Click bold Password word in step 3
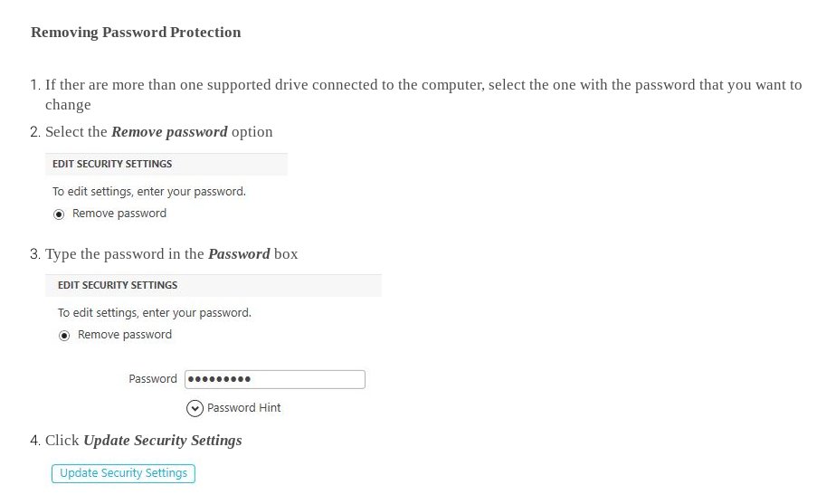The width and height of the screenshot is (817, 504). pos(239,254)
